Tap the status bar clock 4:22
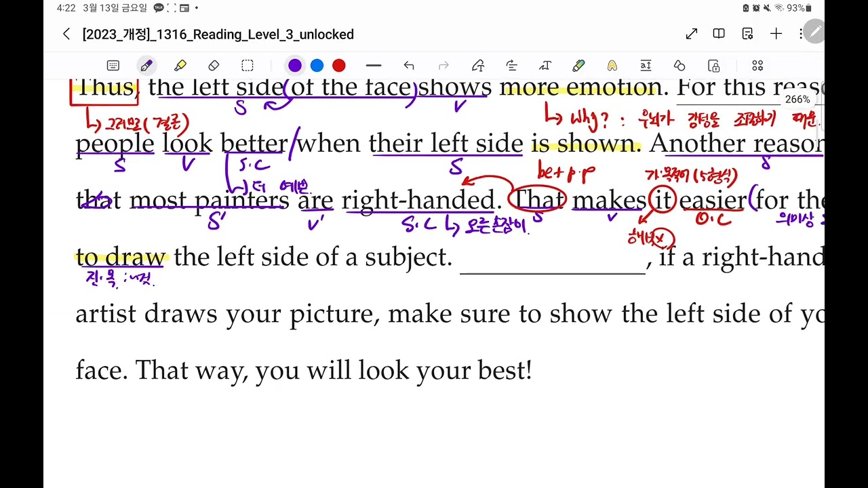This screenshot has height=488, width=868. coord(66,8)
